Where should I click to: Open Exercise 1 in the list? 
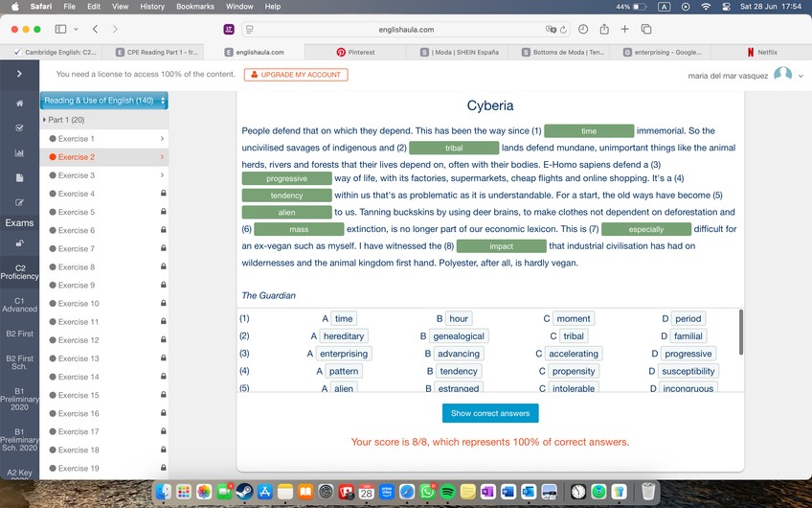[x=104, y=139]
